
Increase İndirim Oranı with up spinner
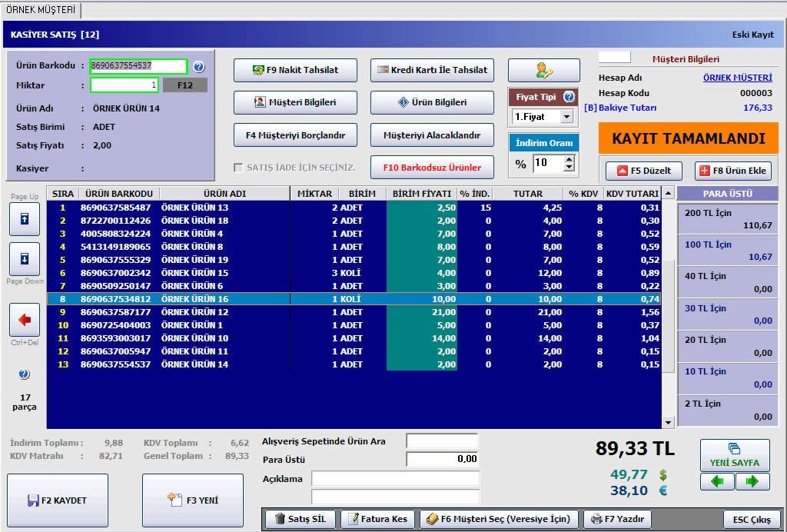(569, 159)
